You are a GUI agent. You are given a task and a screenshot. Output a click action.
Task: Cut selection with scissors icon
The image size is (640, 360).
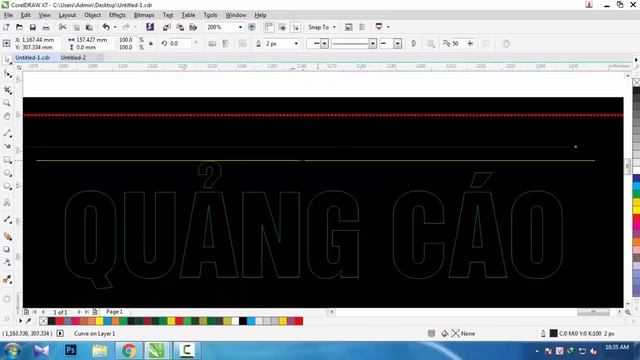click(x=62, y=27)
